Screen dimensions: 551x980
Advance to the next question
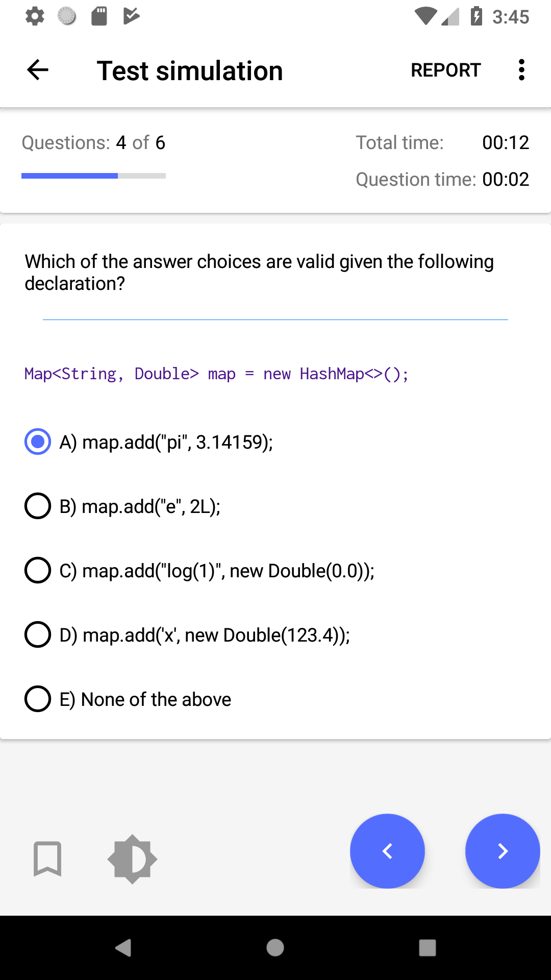[503, 851]
